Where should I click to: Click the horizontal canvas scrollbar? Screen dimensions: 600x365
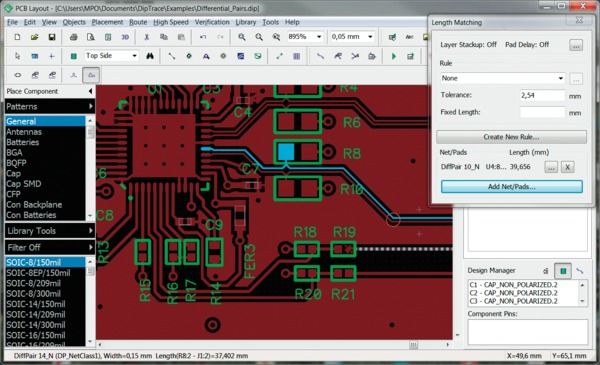(x=274, y=345)
